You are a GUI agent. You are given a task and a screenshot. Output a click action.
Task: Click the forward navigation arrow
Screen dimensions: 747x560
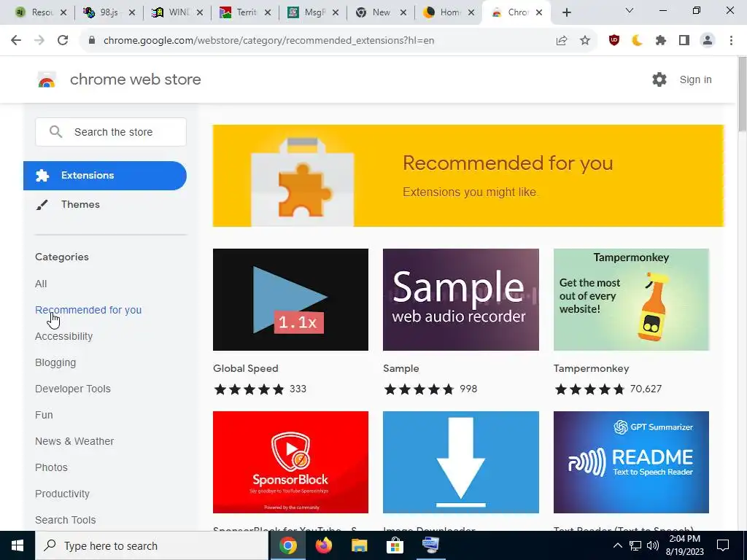tap(39, 41)
